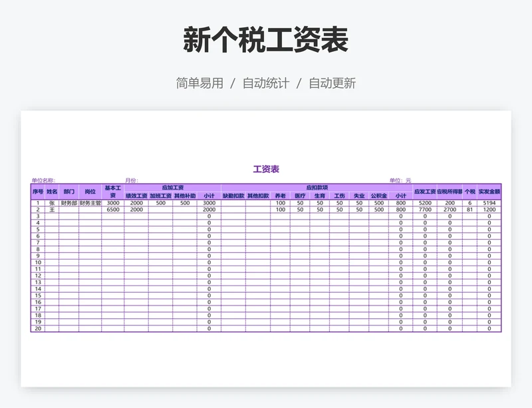This screenshot has width=532, height=408.
Task: Select the 其他扣款 column header
Action: coord(258,196)
